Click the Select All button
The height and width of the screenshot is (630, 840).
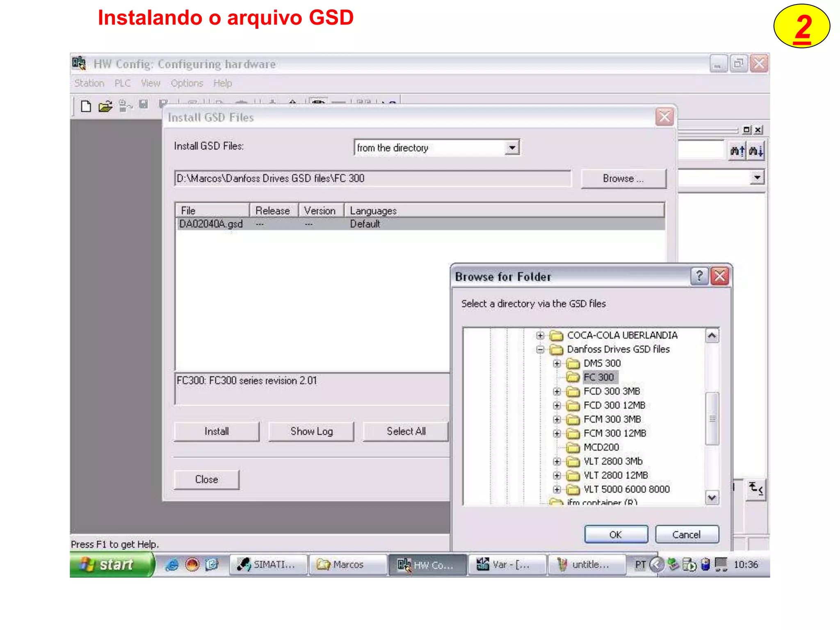point(406,431)
